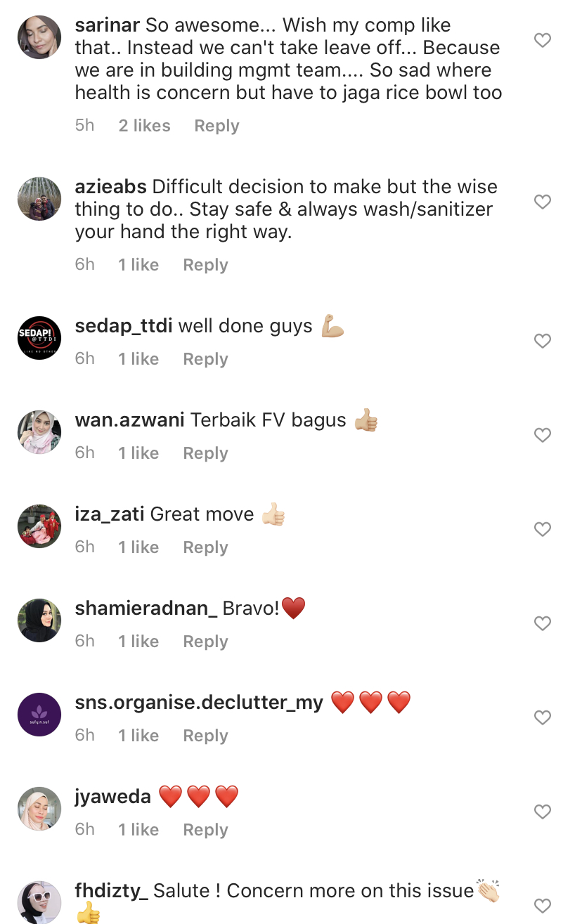View sedap_ttdi's profile picture

(39, 338)
